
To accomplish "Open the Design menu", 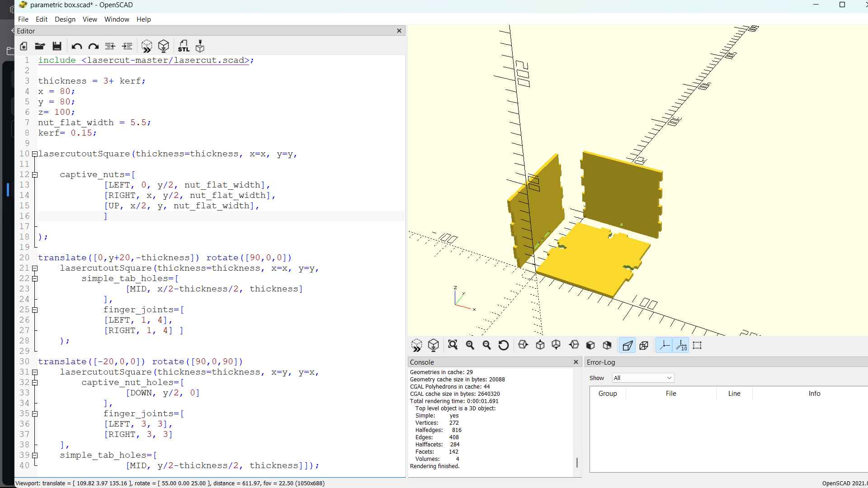I will pos(65,19).
